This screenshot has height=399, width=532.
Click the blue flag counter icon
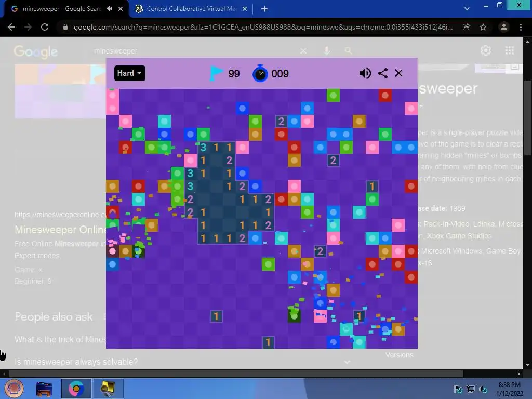(x=216, y=73)
